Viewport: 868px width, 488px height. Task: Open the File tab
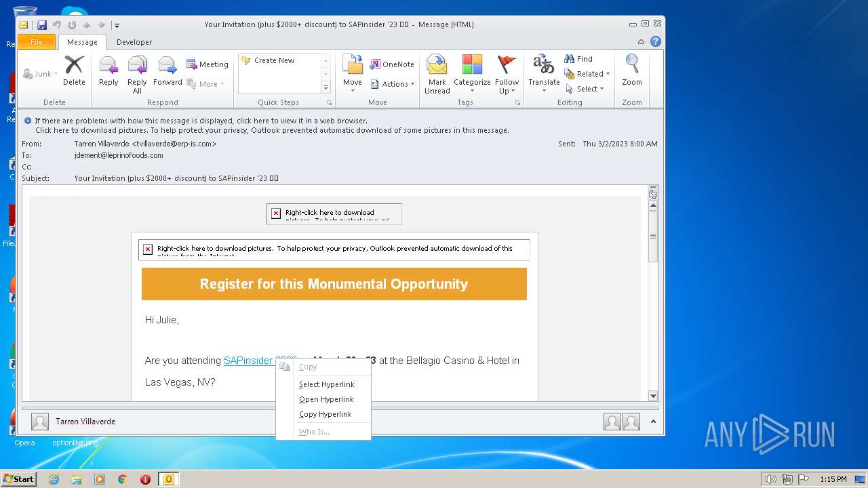point(37,42)
